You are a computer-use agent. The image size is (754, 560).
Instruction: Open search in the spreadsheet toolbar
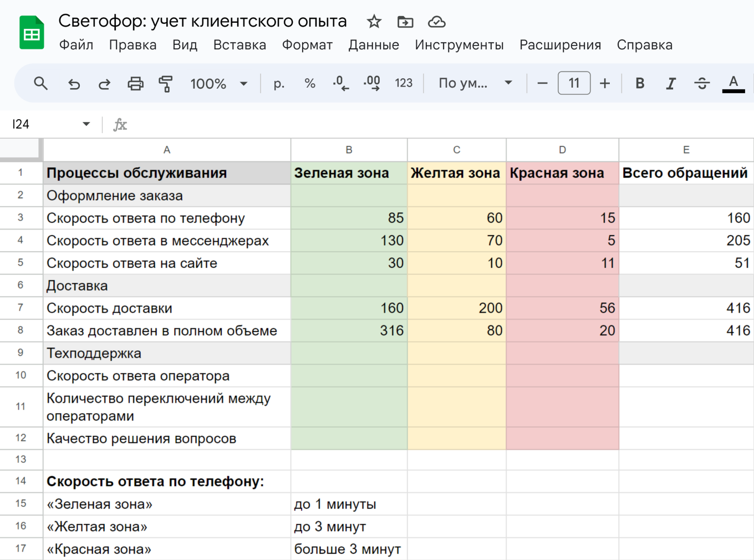pyautogui.click(x=40, y=83)
